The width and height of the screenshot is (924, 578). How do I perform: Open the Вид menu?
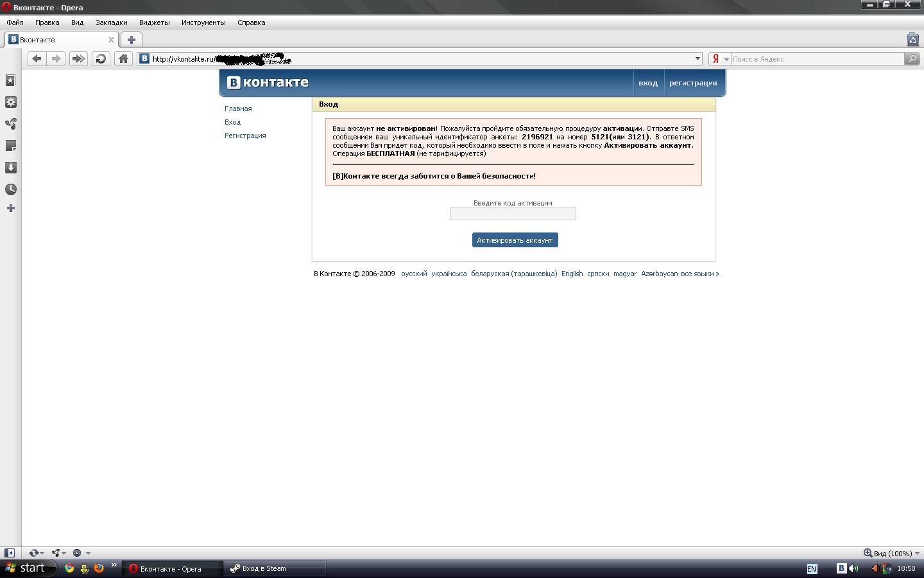[x=77, y=22]
